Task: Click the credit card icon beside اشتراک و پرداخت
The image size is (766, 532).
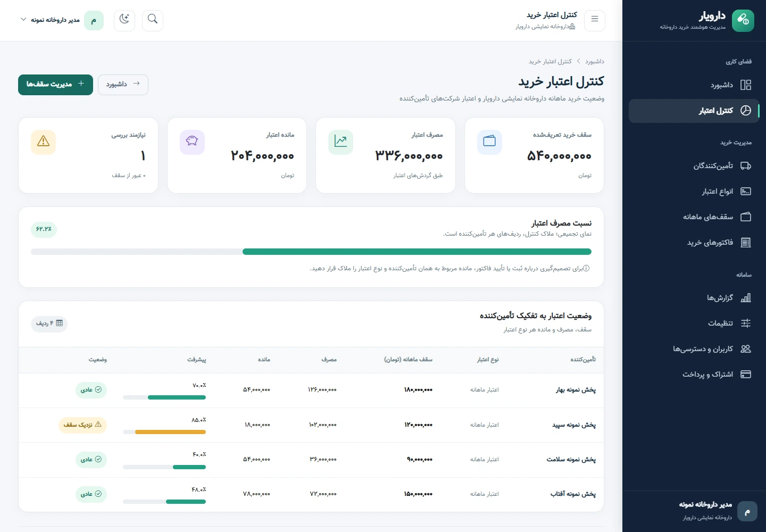Action: (746, 375)
